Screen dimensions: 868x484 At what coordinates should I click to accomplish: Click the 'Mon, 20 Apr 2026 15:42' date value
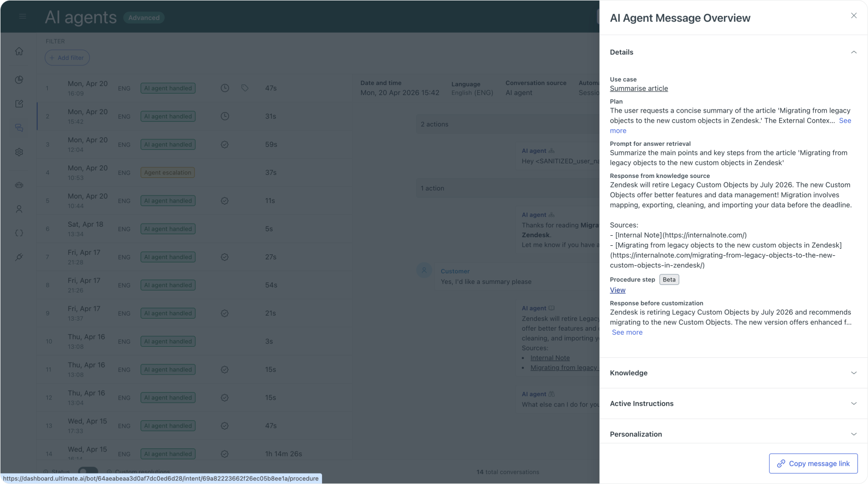coord(400,92)
